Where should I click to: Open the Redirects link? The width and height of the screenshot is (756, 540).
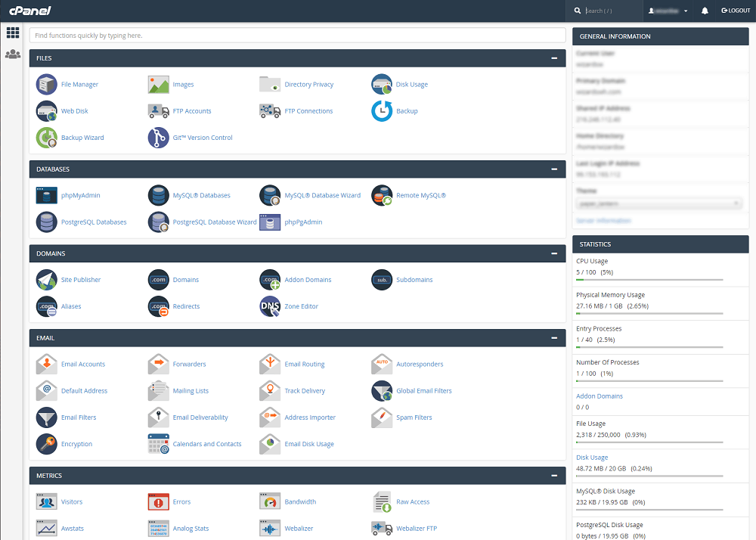click(186, 306)
